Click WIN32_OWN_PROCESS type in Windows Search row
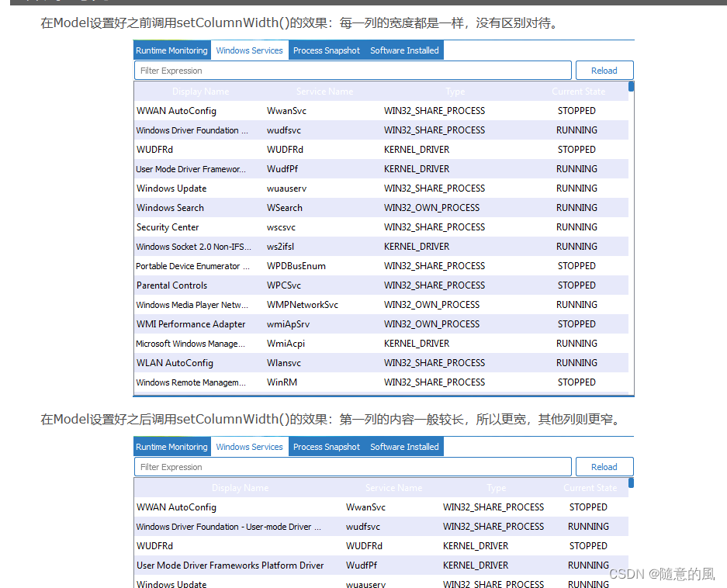 click(x=431, y=208)
